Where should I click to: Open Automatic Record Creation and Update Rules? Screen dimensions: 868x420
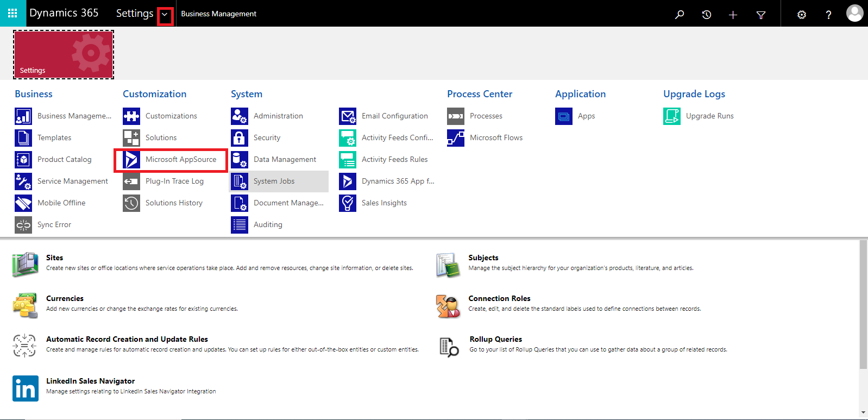pyautogui.click(x=127, y=339)
